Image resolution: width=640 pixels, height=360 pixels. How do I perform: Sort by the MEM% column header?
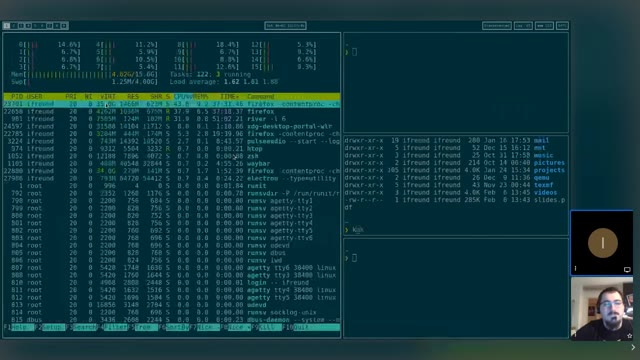click(x=200, y=97)
